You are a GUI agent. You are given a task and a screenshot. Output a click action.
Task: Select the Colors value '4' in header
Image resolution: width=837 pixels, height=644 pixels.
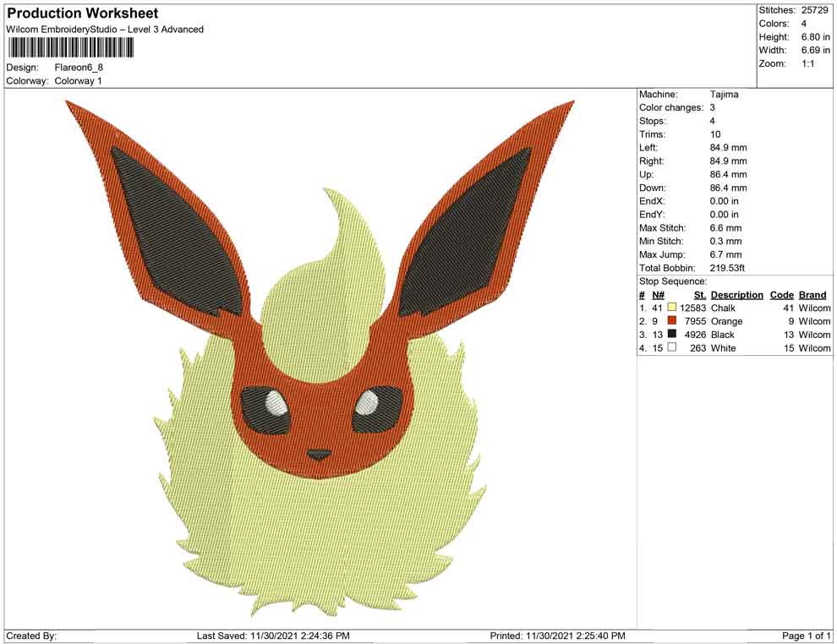pyautogui.click(x=804, y=24)
